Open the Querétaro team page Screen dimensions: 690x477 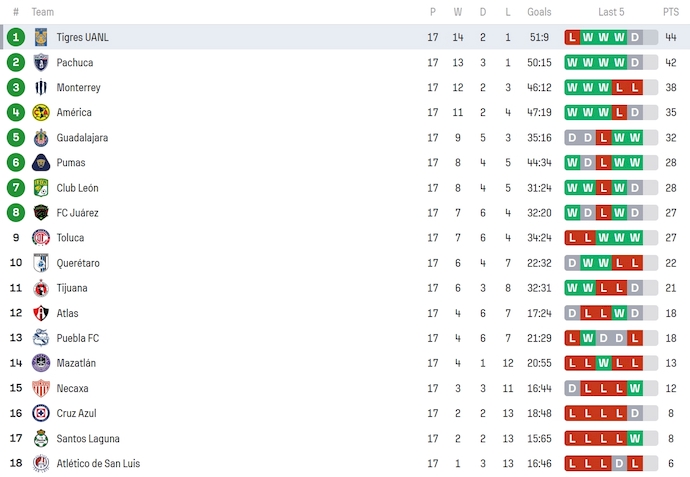point(78,263)
